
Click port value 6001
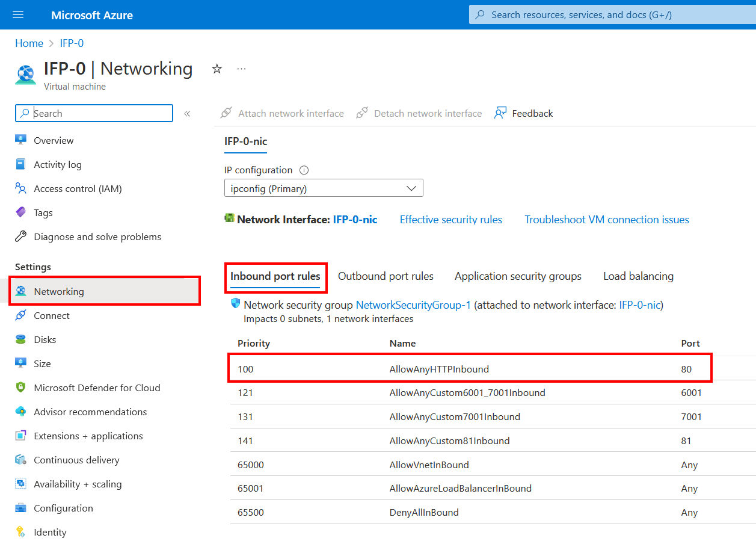[x=691, y=392]
